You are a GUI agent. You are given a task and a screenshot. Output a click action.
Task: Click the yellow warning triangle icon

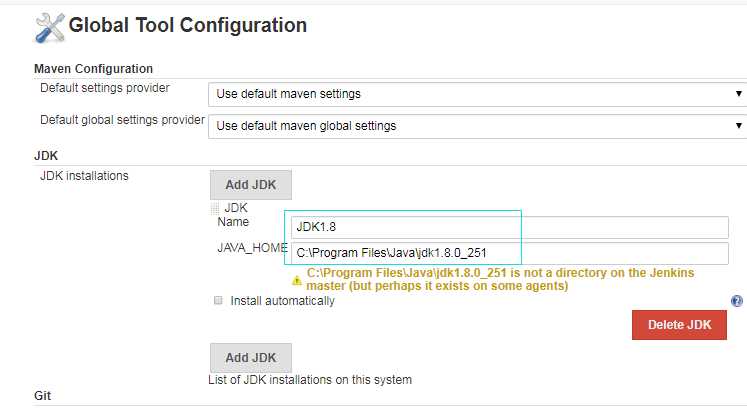297,280
